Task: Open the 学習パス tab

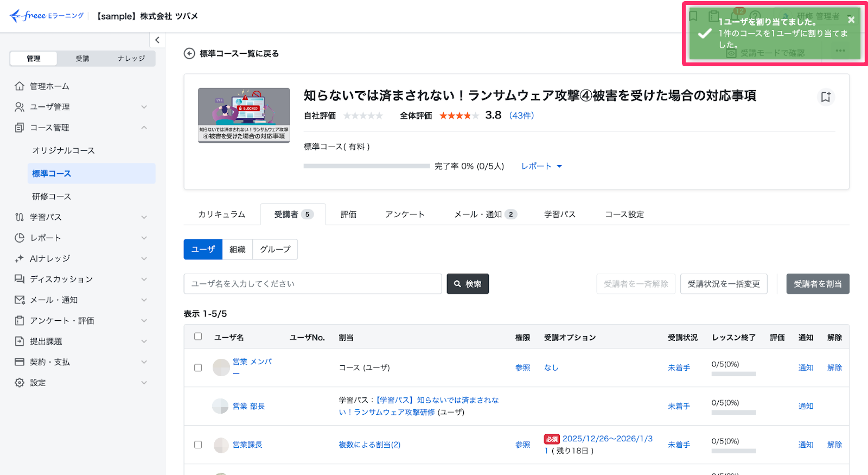Action: (560, 214)
